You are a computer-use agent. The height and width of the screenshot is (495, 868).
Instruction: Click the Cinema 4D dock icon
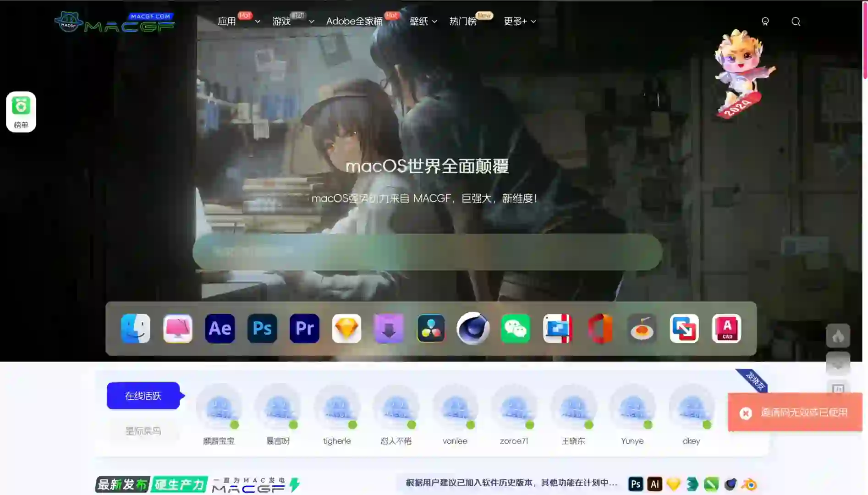coord(473,328)
